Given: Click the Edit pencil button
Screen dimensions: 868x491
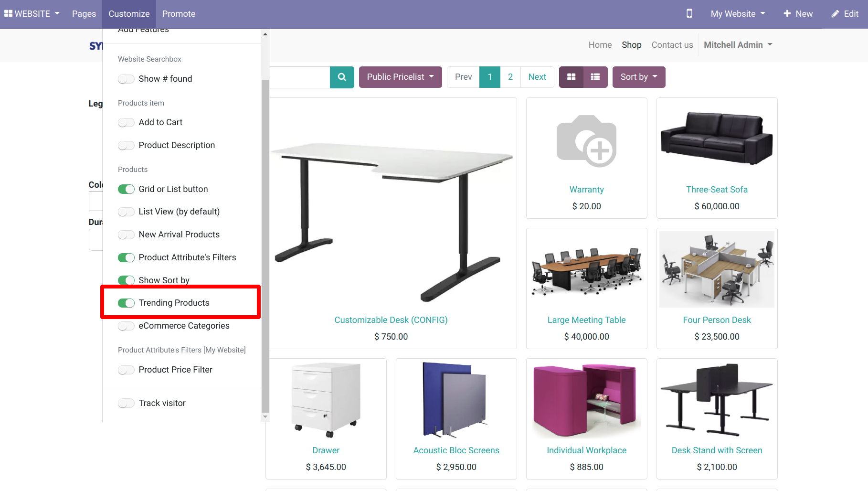Looking at the screenshot, I should pos(845,14).
